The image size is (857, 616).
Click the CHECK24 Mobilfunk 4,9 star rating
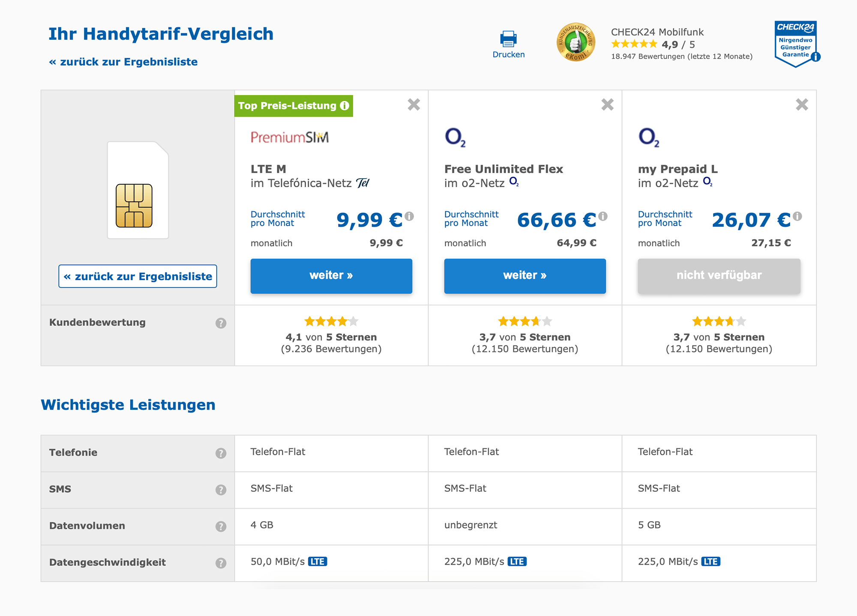pyautogui.click(x=634, y=44)
